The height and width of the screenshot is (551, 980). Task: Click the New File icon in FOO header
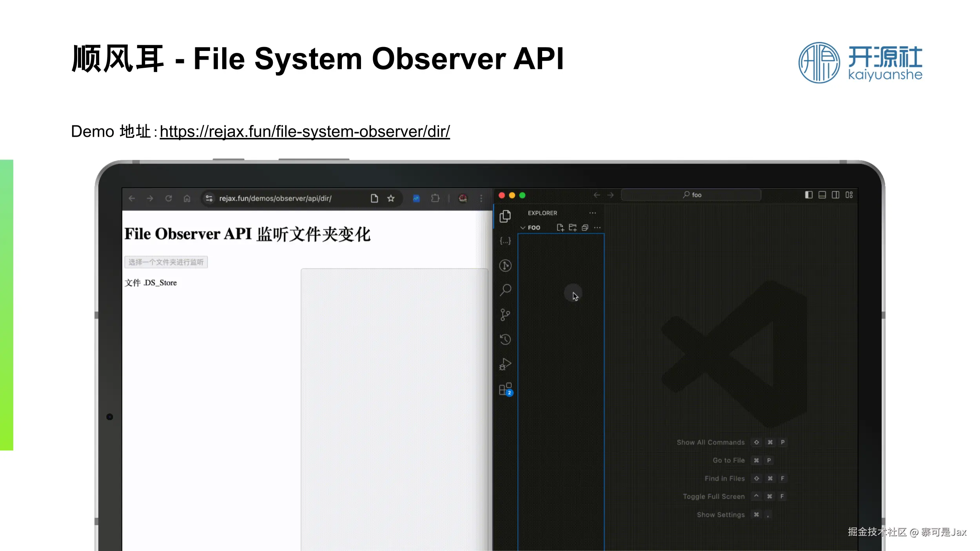[560, 228]
